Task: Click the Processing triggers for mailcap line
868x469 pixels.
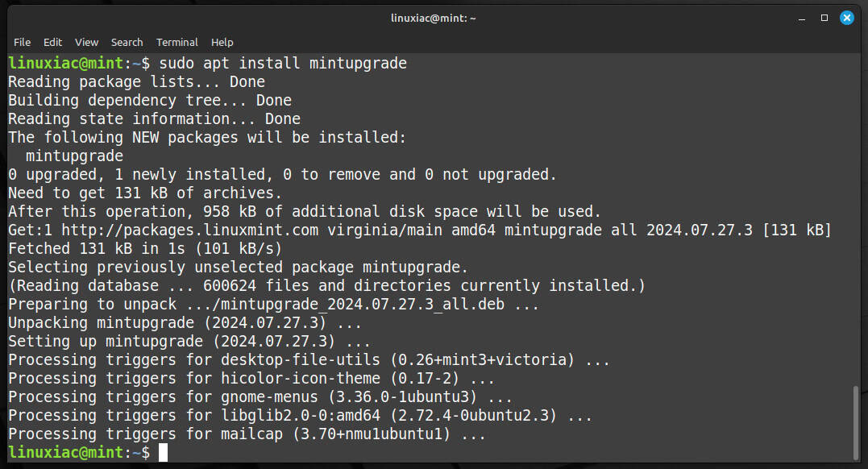Action: [247, 434]
